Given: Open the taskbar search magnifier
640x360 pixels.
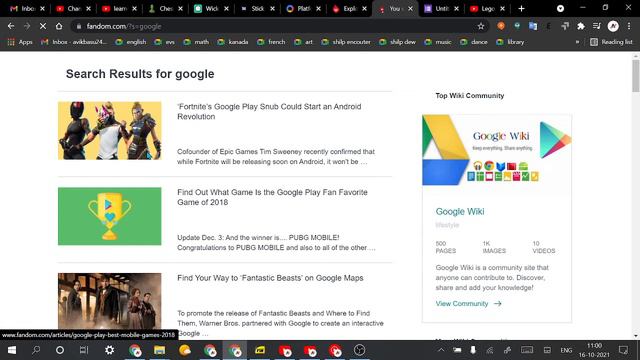Looking at the screenshot, I should [x=36, y=350].
